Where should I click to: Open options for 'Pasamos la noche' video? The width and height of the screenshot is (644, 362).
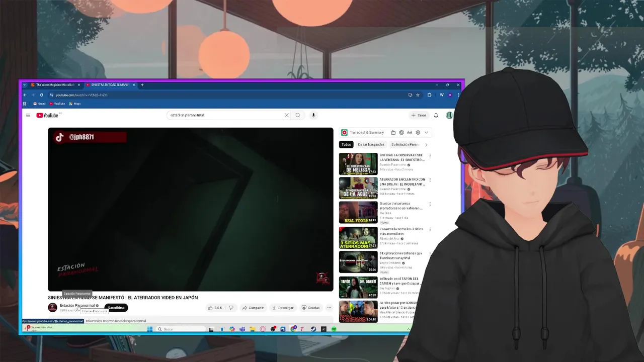point(430,230)
